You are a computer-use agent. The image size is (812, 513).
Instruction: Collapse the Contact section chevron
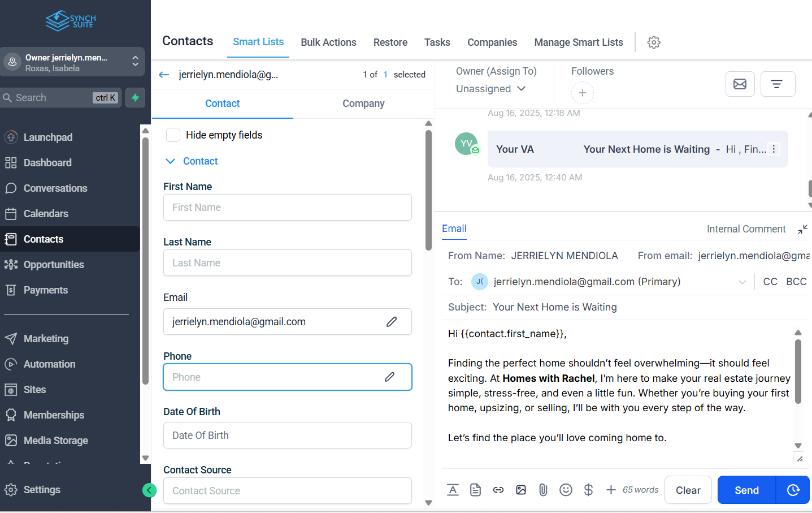pyautogui.click(x=170, y=161)
